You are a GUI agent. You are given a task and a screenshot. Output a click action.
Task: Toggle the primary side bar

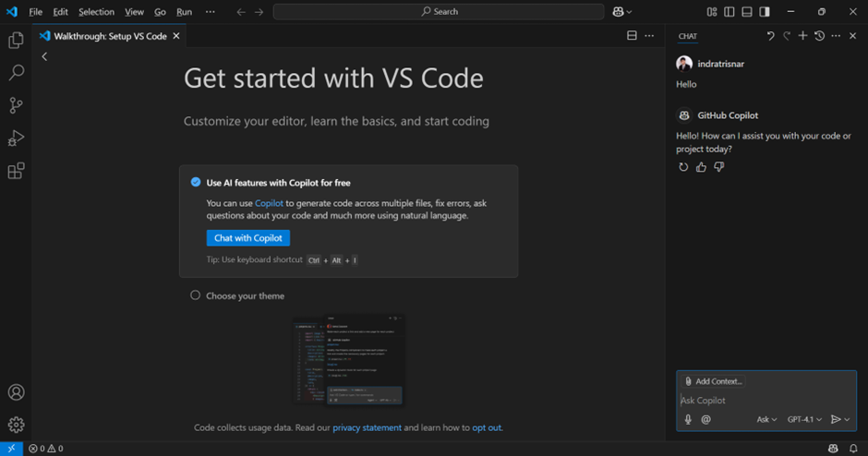coord(729,12)
